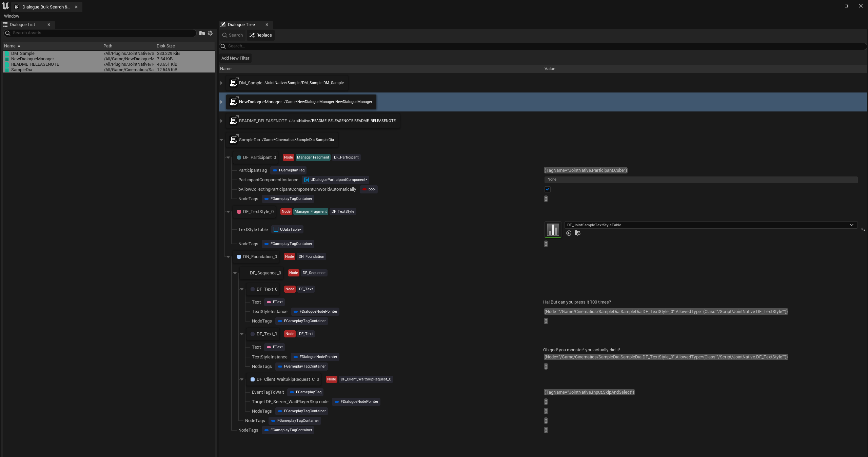Open the Window menu
This screenshot has height=457, width=868.
[12, 16]
